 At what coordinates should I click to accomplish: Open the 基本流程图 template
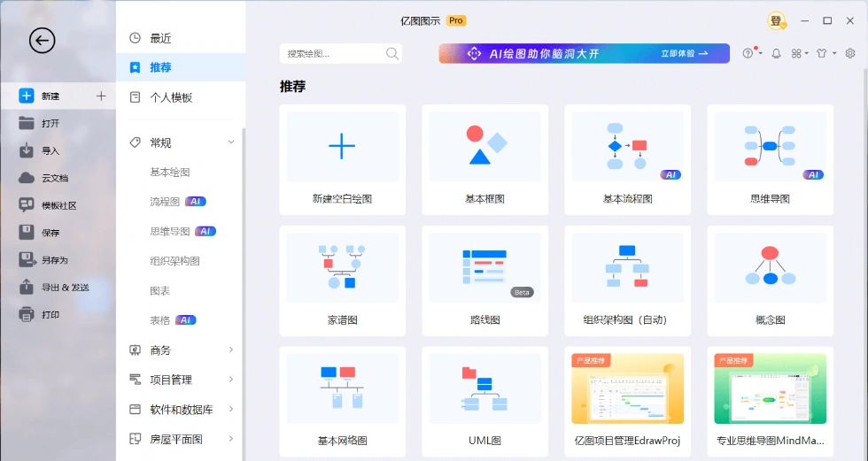coord(628,160)
